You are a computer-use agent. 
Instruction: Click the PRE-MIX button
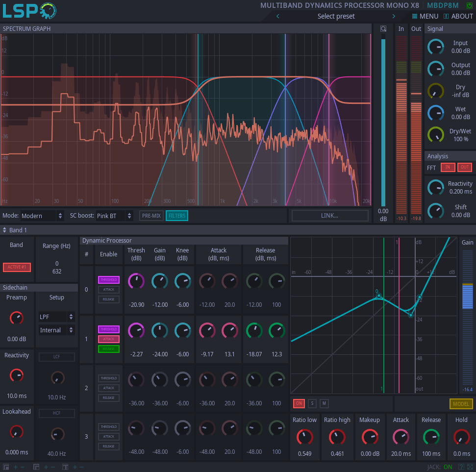pos(151,215)
